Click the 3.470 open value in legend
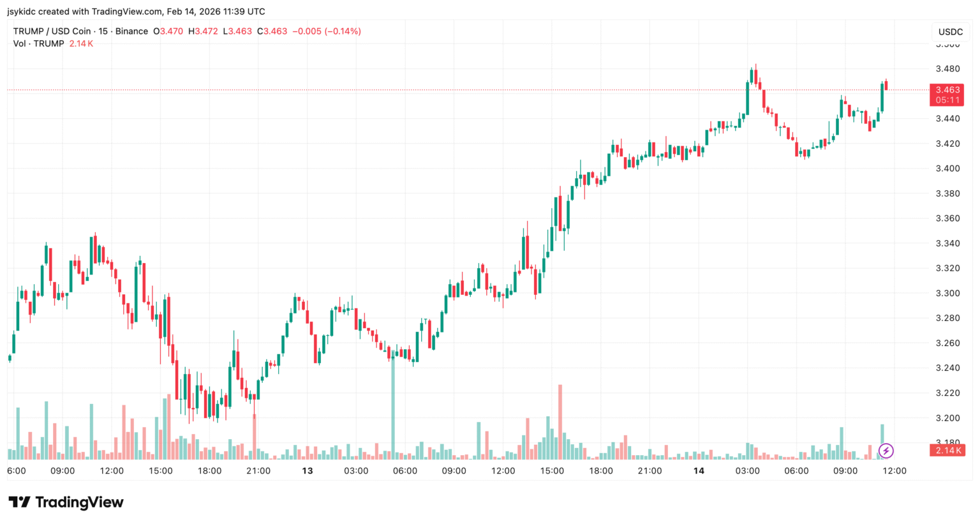Screen dimensions: 980x524 pyautogui.click(x=172, y=31)
